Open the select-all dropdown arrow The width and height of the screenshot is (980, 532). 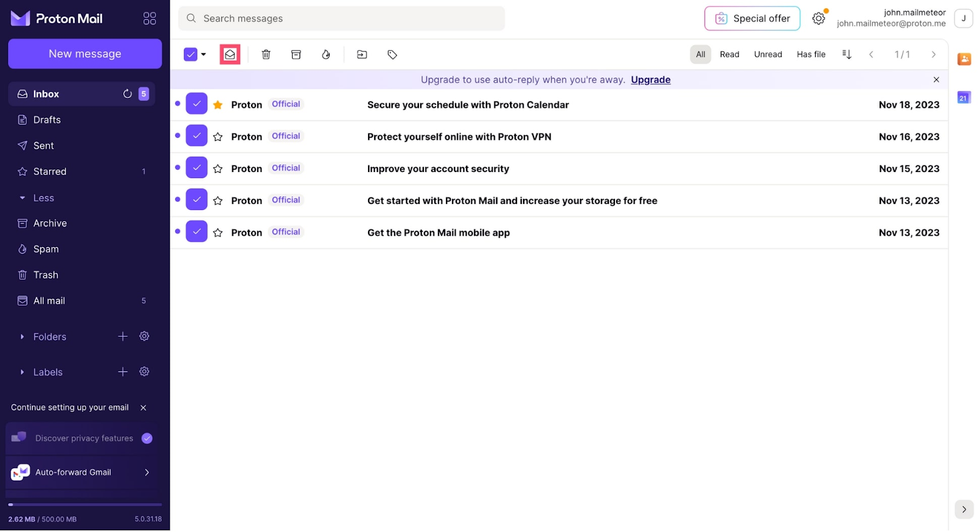pyautogui.click(x=204, y=54)
